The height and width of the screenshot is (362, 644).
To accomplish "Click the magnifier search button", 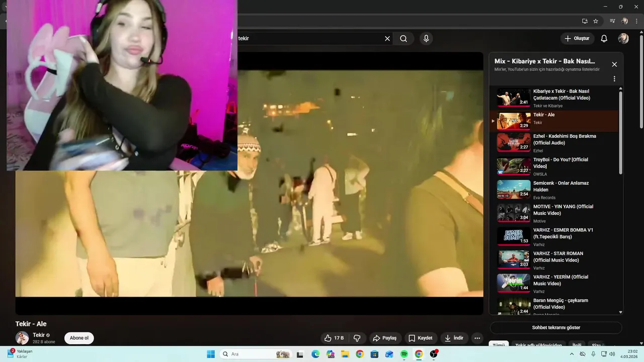I will click(x=404, y=38).
